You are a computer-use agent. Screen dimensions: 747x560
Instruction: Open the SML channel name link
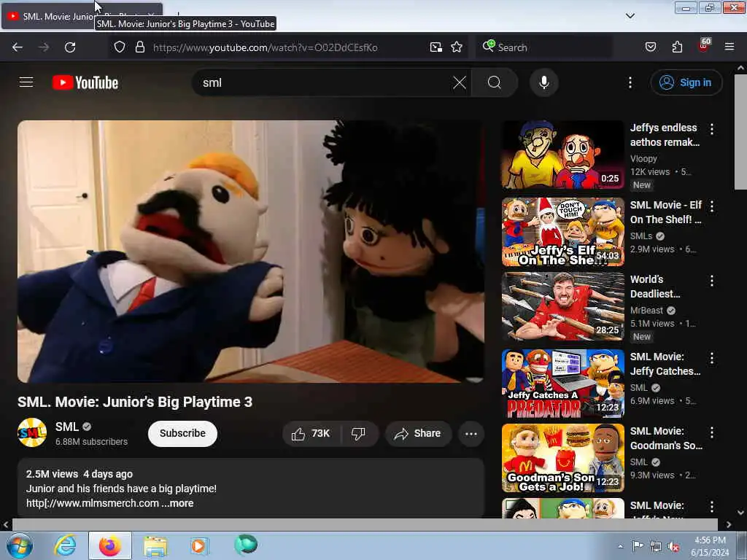(x=66, y=427)
